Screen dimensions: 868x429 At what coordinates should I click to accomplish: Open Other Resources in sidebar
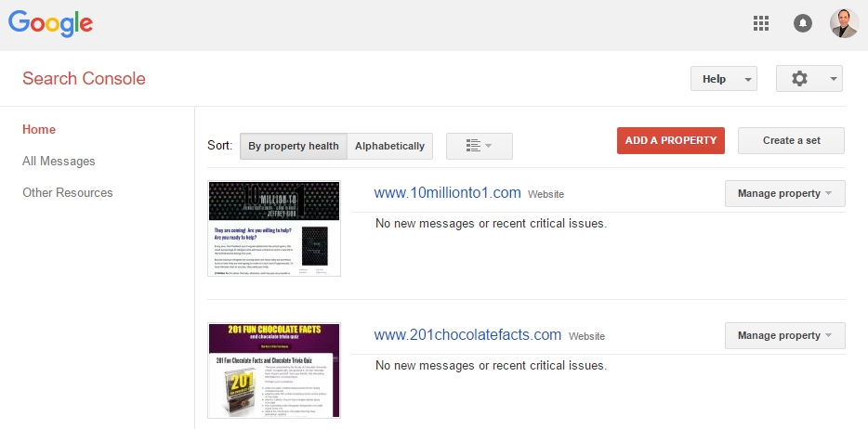(68, 192)
